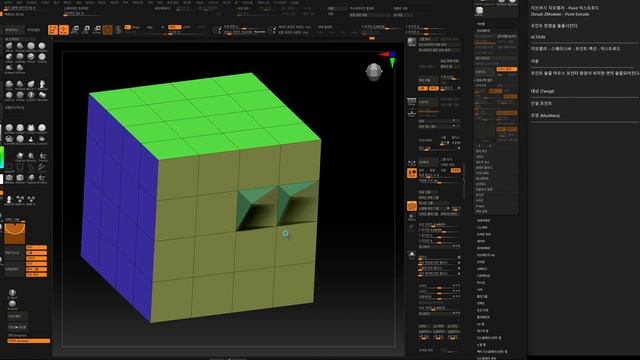The width and height of the screenshot is (640, 360).
Task: Click the '대상 (Target)' heading
Action: pyautogui.click(x=542, y=91)
